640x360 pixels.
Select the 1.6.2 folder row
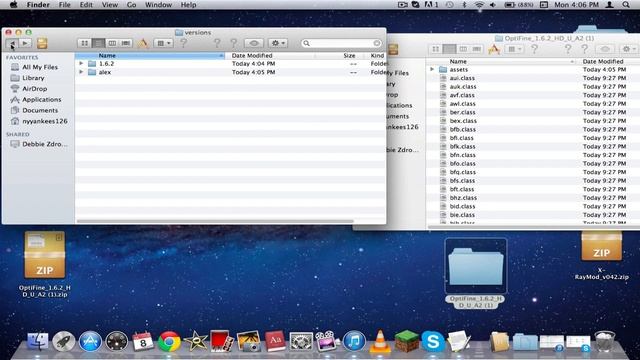(x=230, y=64)
